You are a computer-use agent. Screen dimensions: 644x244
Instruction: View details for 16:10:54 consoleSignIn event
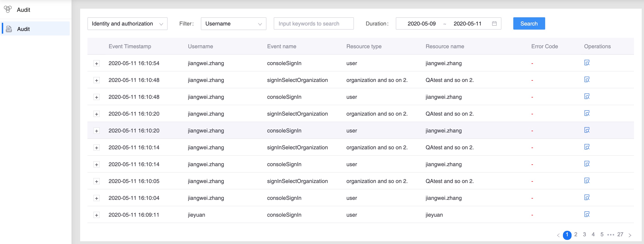587,63
